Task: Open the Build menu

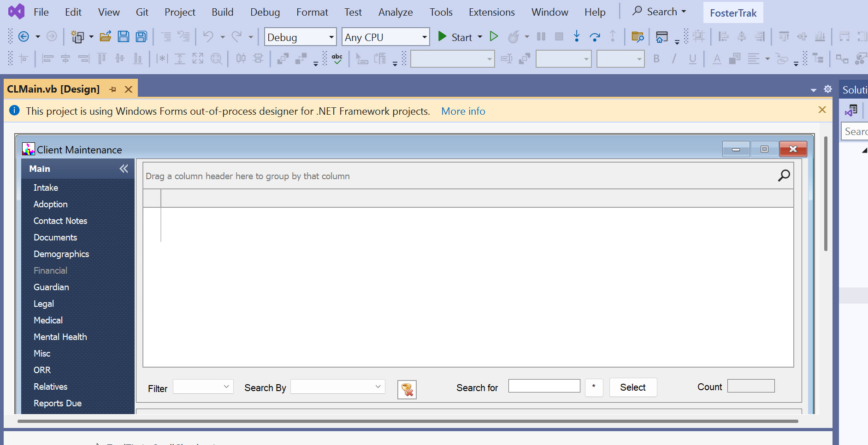Action: pos(222,12)
